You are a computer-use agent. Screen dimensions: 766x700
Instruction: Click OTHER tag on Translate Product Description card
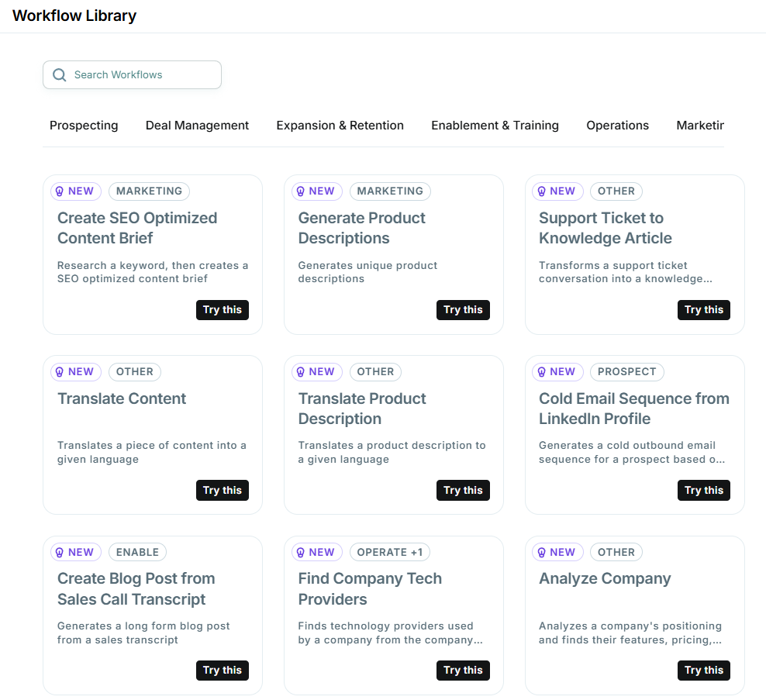point(375,372)
